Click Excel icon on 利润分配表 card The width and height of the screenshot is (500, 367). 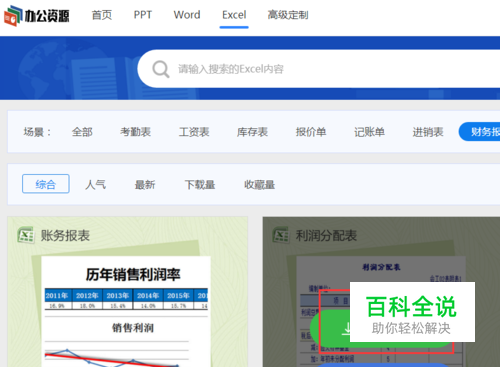coord(281,235)
